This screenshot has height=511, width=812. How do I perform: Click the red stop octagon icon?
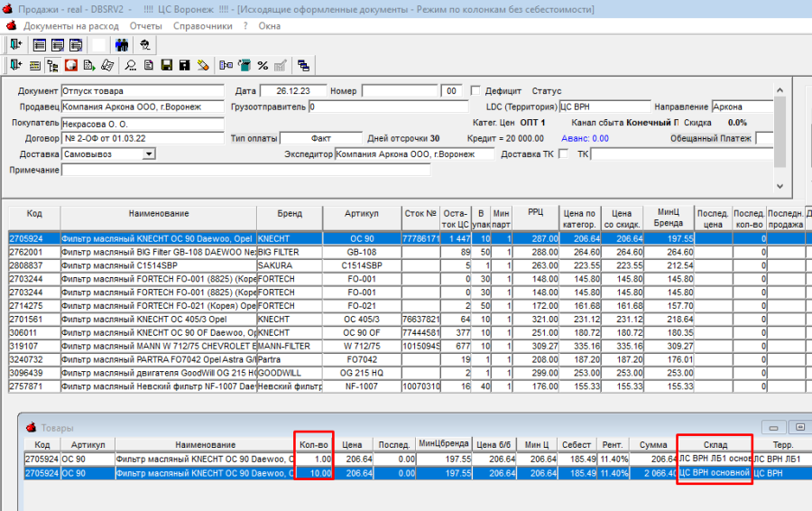tap(71, 65)
